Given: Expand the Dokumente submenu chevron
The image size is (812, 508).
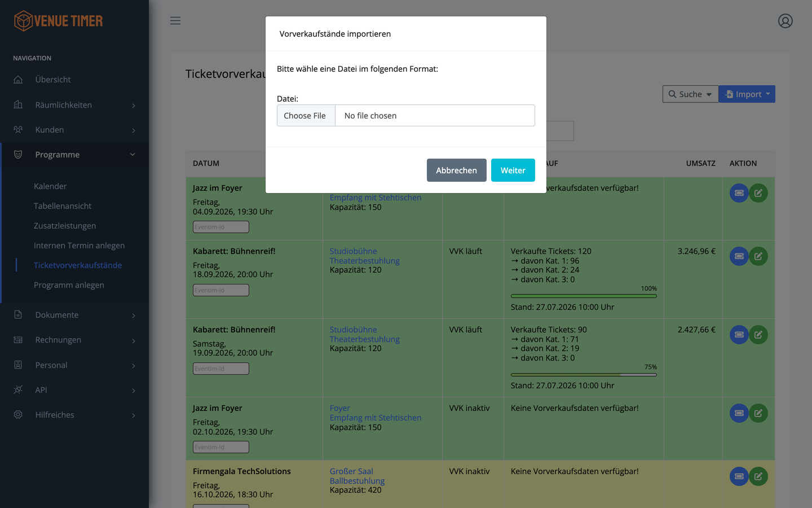Looking at the screenshot, I should pyautogui.click(x=134, y=316).
